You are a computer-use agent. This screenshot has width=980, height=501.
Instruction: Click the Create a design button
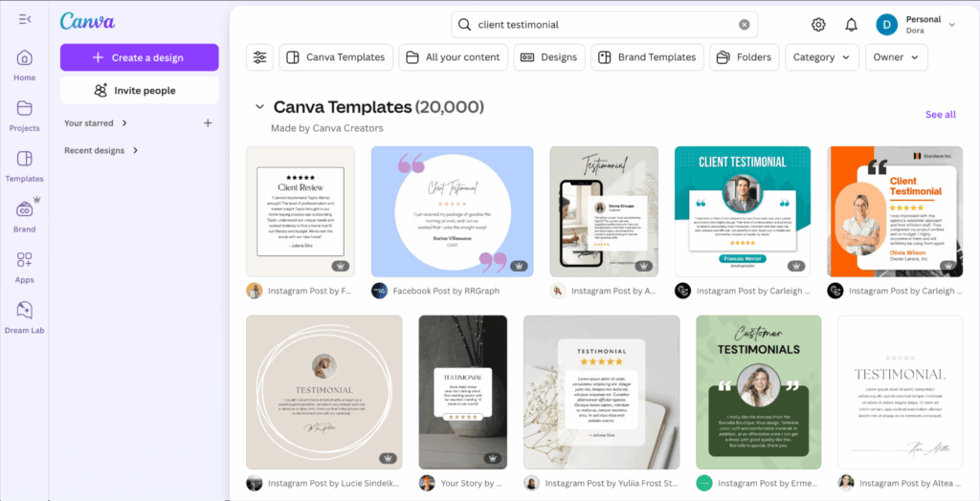pos(140,57)
